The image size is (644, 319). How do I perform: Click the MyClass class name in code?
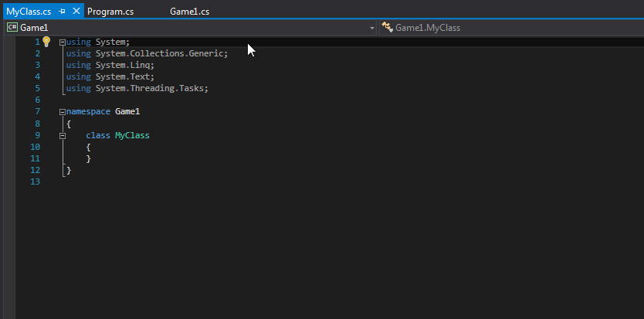click(x=132, y=135)
